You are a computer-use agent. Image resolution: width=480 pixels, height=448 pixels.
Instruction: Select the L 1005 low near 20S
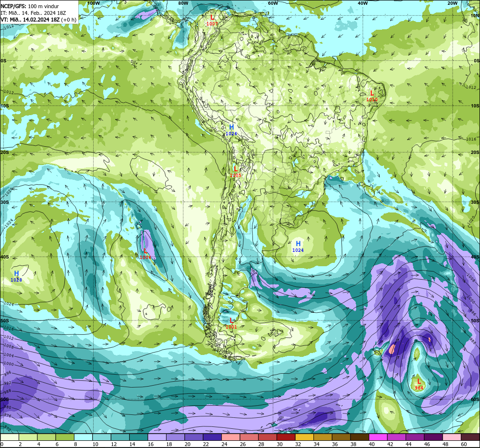pos(235,172)
